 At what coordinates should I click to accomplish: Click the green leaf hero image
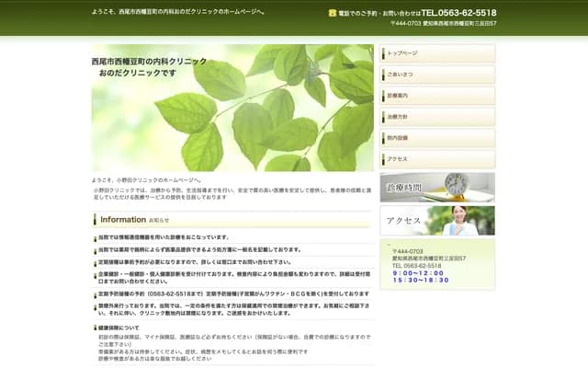click(x=232, y=108)
